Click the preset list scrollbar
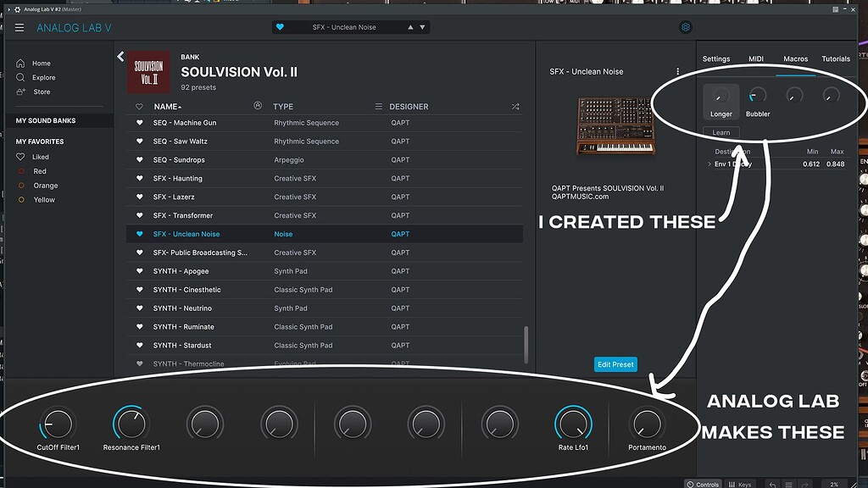The width and height of the screenshot is (868, 488). (526, 344)
